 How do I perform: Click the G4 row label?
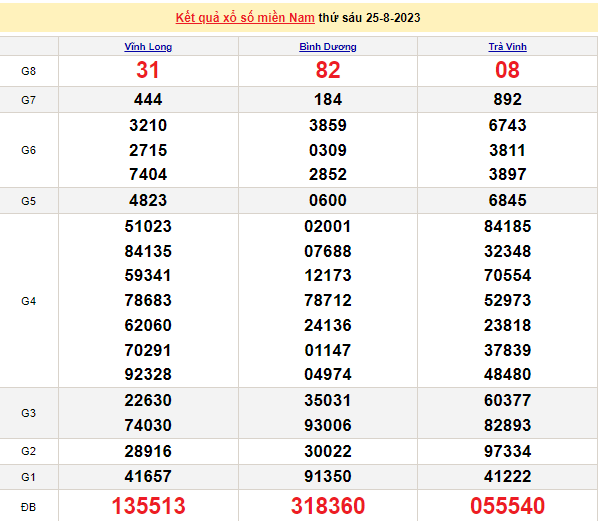29,300
